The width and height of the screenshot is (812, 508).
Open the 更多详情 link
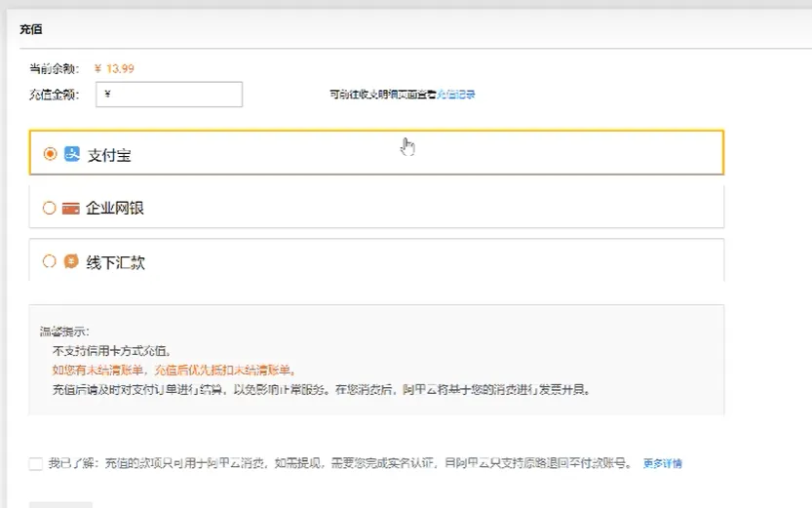(662, 463)
